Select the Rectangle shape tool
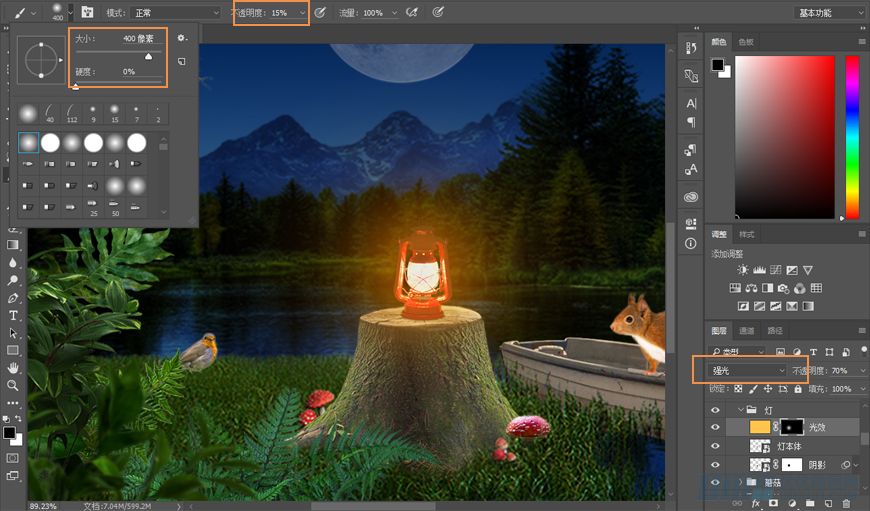 (13, 350)
